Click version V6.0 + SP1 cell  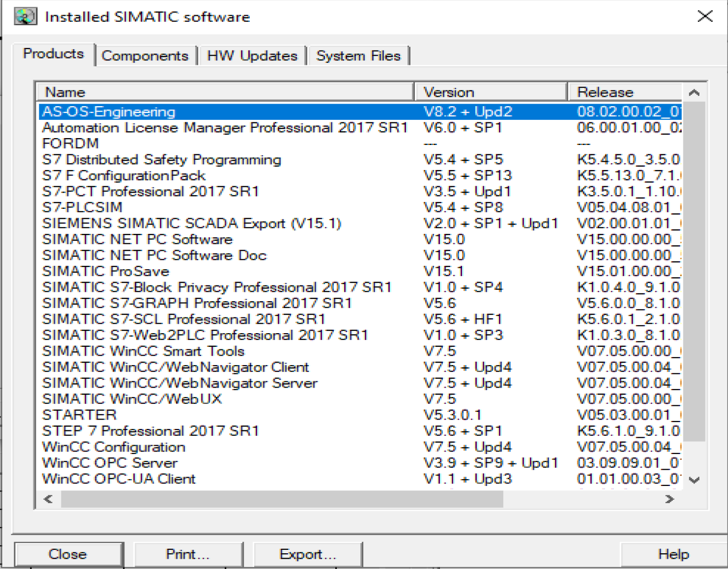coord(463,128)
